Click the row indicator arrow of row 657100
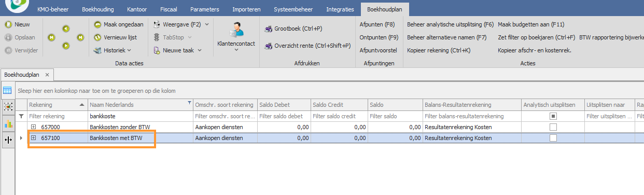The image size is (644, 195). [21, 138]
